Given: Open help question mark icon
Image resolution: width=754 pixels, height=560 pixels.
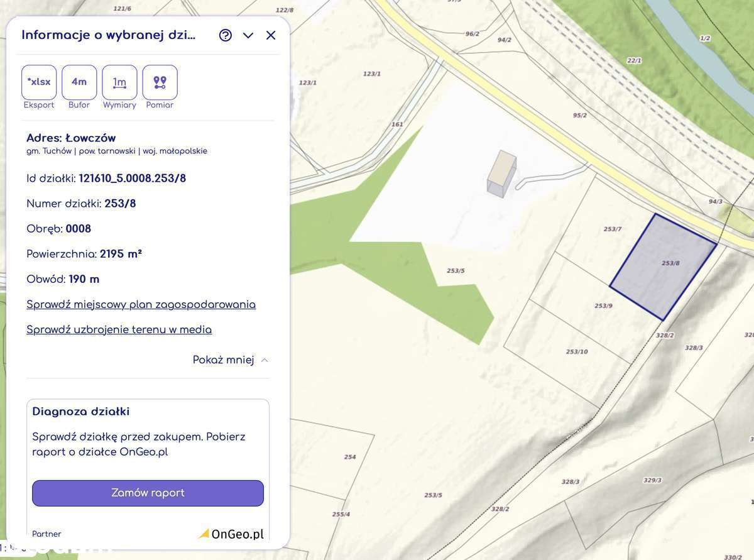Looking at the screenshot, I should click(226, 35).
